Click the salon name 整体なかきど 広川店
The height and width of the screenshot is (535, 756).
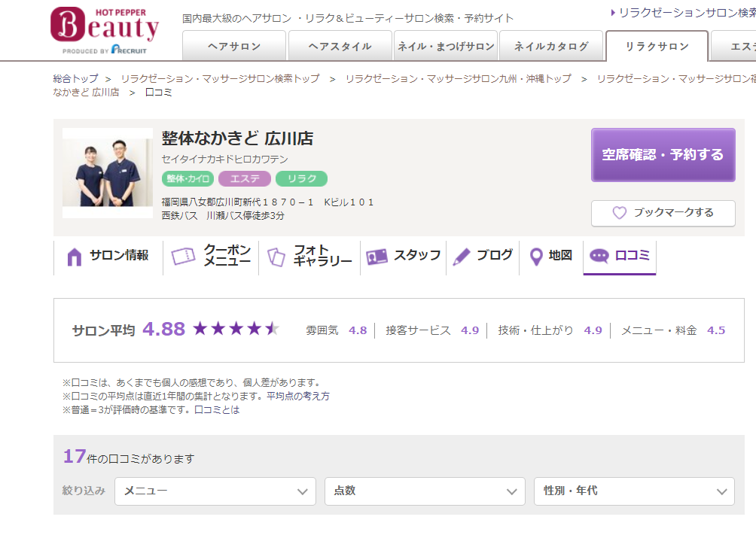click(x=237, y=138)
